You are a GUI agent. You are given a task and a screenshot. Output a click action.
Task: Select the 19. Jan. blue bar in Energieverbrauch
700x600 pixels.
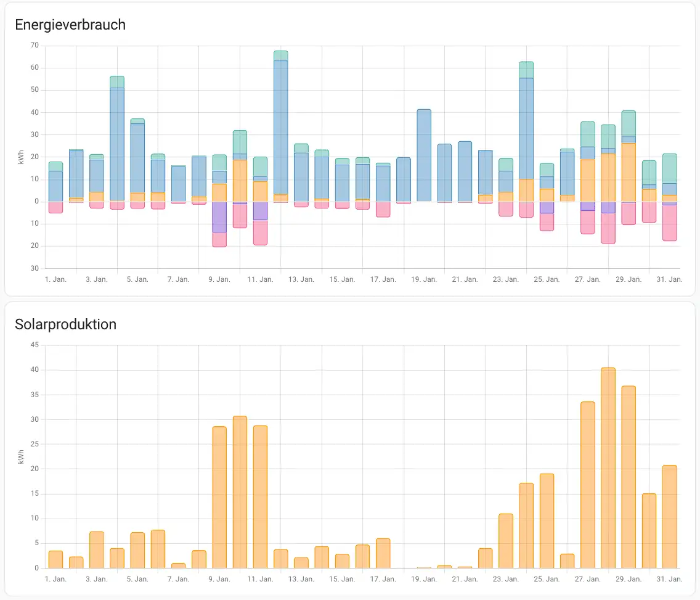coord(424,155)
